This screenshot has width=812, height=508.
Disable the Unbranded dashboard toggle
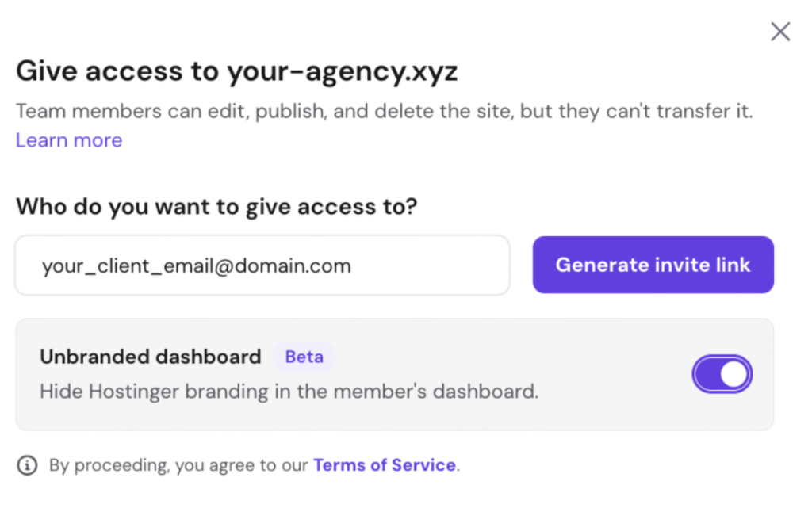tap(722, 374)
